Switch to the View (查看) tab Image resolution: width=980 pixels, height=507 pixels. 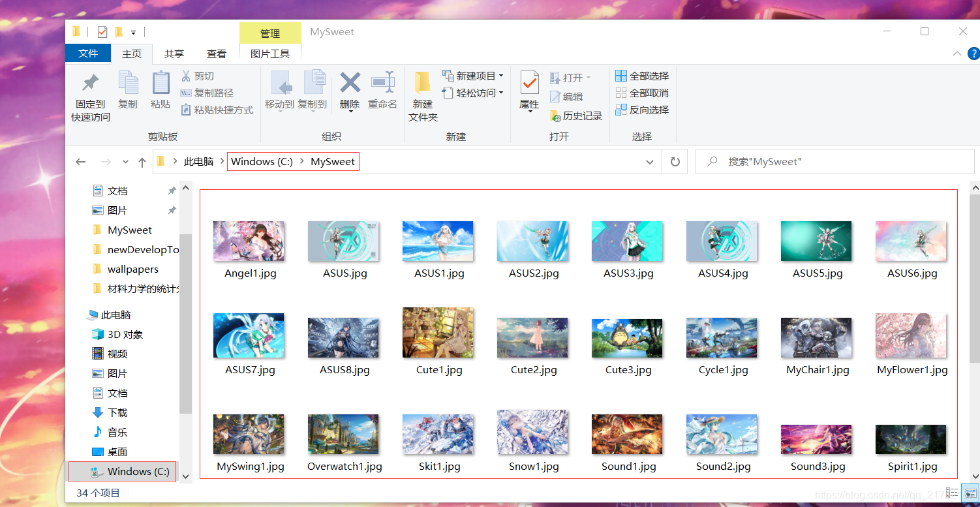pos(217,54)
